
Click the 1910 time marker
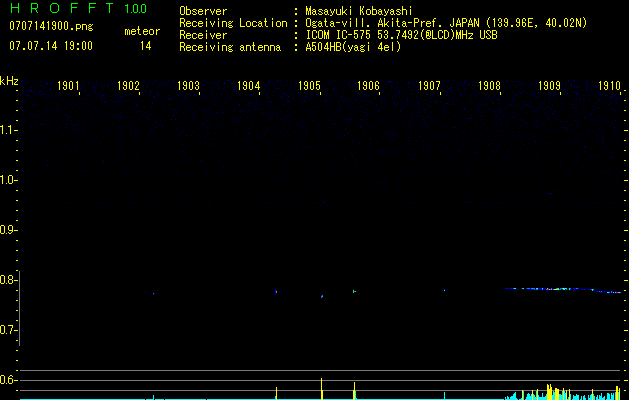point(609,85)
